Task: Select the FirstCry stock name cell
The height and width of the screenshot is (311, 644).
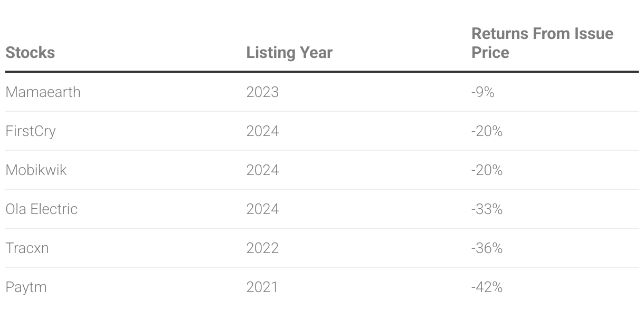Action: coord(31,131)
